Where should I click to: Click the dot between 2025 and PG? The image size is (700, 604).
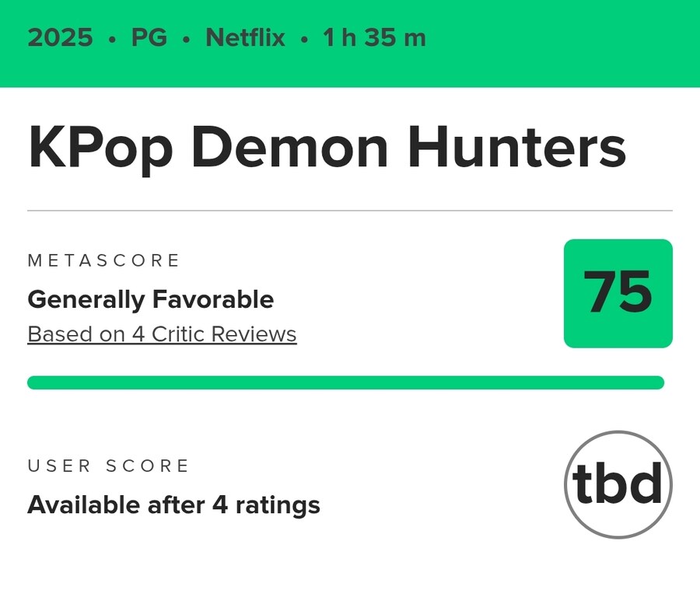pyautogui.click(x=112, y=40)
